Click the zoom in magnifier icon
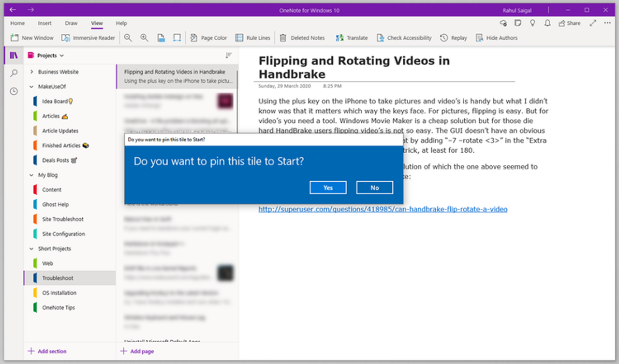 pyautogui.click(x=144, y=38)
